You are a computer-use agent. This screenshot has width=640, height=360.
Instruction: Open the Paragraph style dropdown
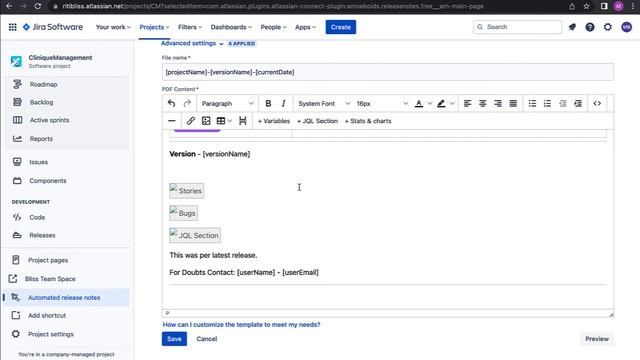coord(227,103)
